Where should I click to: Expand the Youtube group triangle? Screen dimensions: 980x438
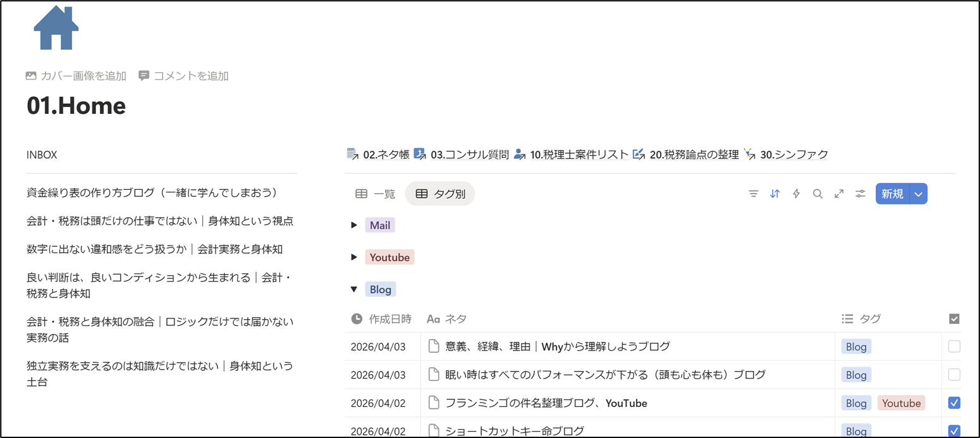(x=354, y=257)
